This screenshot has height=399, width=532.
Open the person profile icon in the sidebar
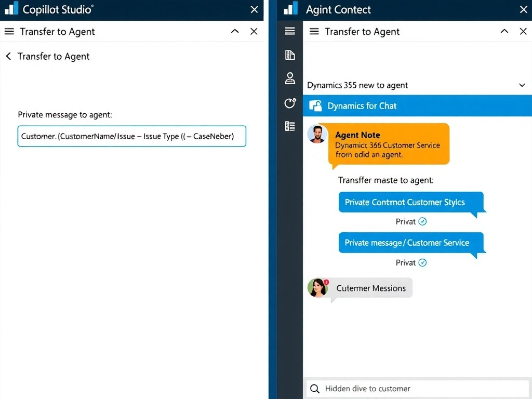pos(290,78)
